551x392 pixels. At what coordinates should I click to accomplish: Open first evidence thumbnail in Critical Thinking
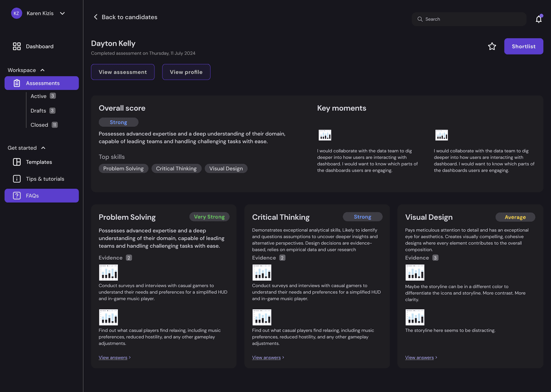(262, 273)
